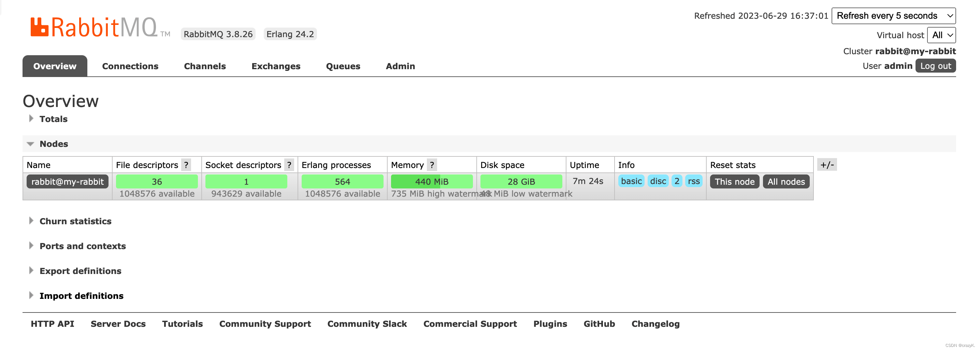Click the RabbitMQ logo
Viewport: 980px width, 351px height.
click(x=100, y=27)
